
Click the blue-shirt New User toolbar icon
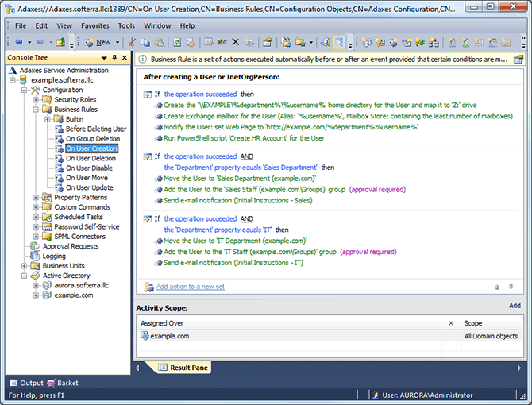[452, 42]
